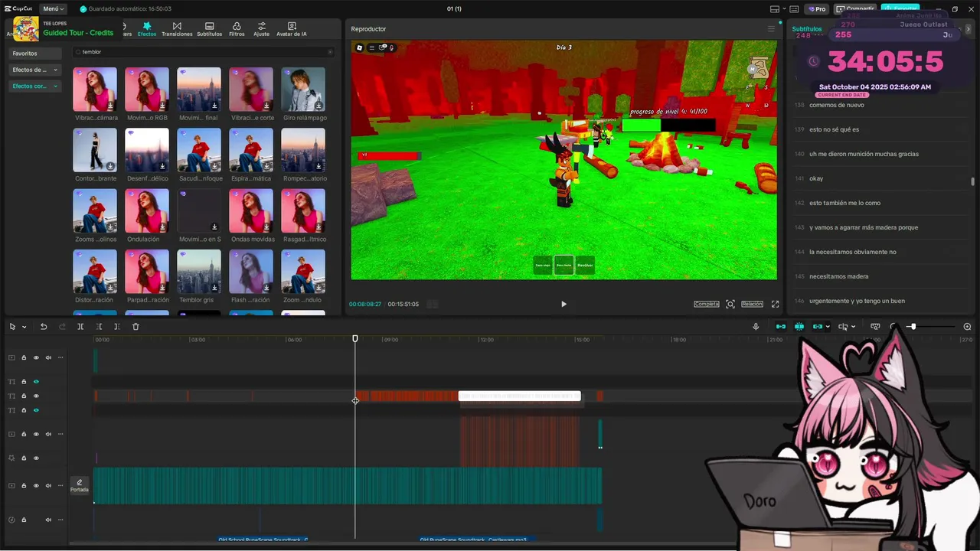980x551 pixels.
Task: Toggle visibility of the top video track
Action: (x=36, y=357)
